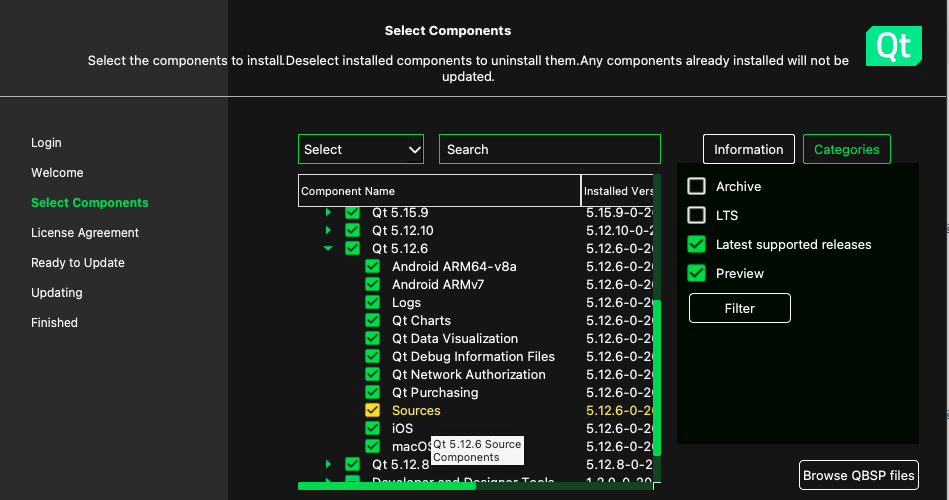The width and height of the screenshot is (949, 500).
Task: Select the Select Components step
Action: point(90,203)
